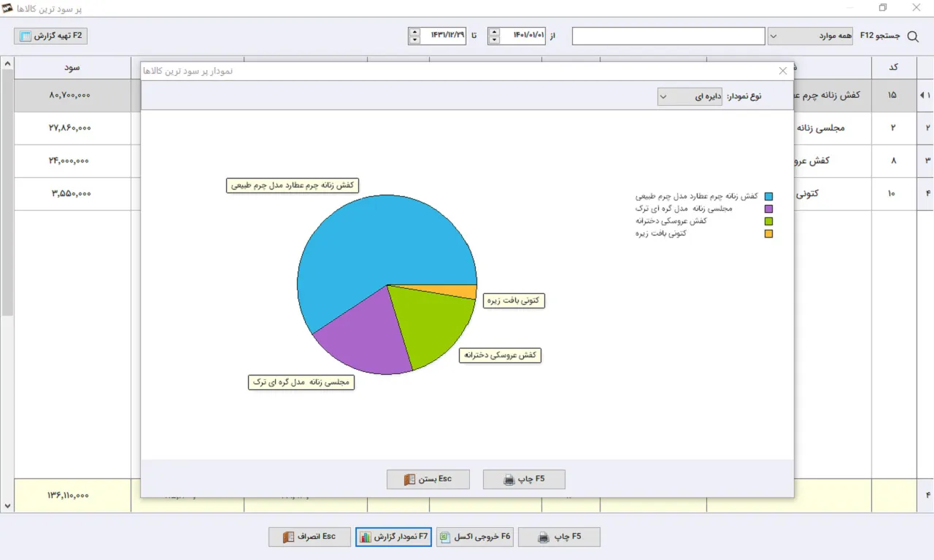Click the main window's bottom F5 چاپ button
The width and height of the screenshot is (934, 560).
559,537
